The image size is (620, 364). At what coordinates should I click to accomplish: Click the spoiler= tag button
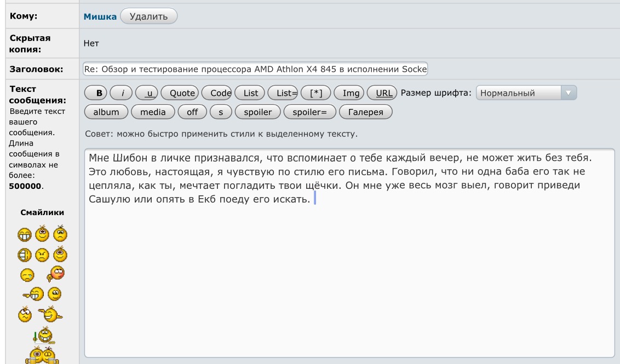pyautogui.click(x=309, y=112)
